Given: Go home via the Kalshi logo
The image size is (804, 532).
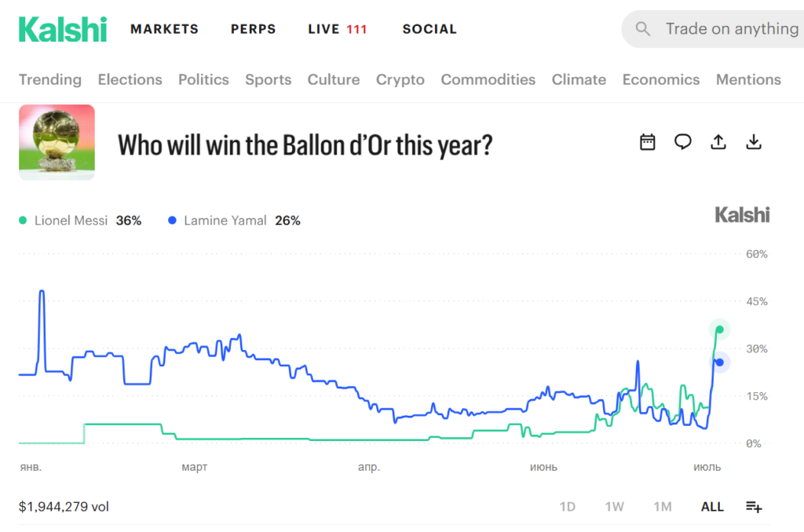Looking at the screenshot, I should point(63,29).
